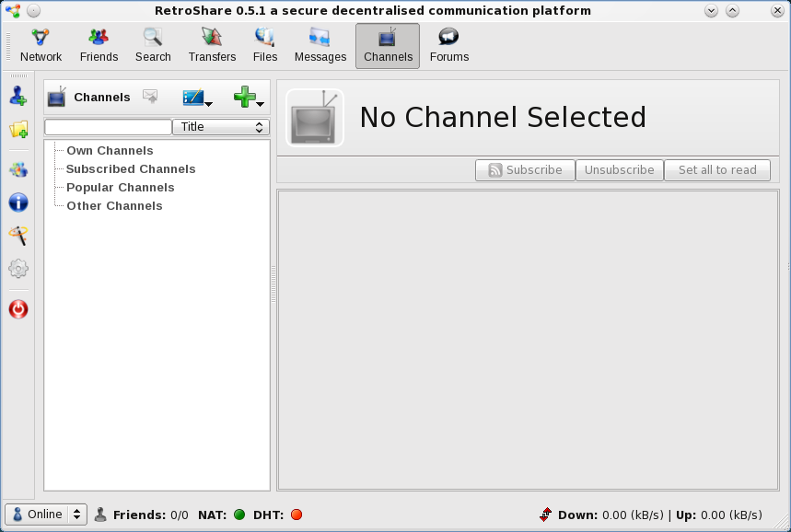Open the Title filter combo box
Screen dimensions: 791x532
coord(221,127)
